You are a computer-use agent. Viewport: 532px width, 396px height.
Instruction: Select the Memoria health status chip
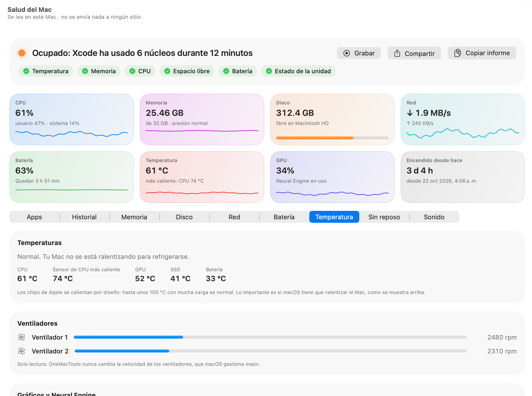pyautogui.click(x=99, y=71)
